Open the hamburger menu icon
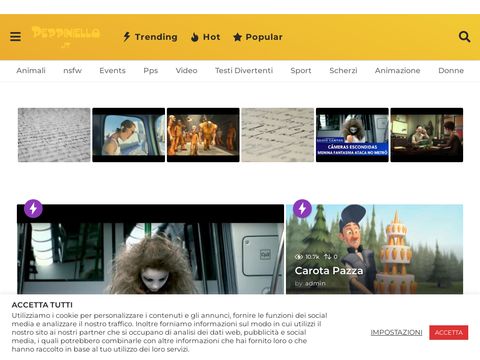 [x=15, y=36]
